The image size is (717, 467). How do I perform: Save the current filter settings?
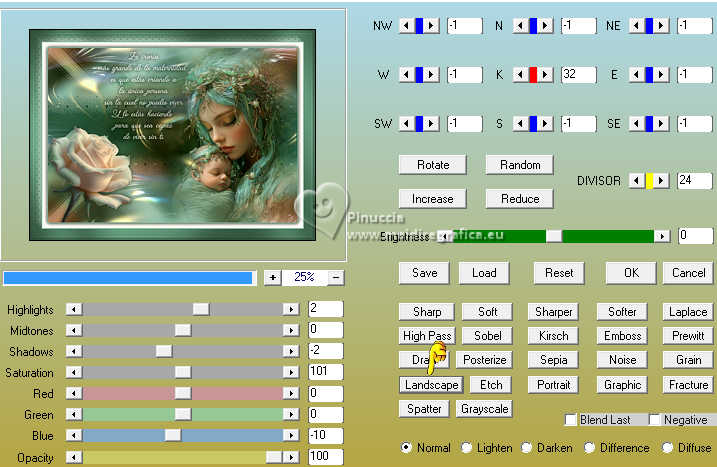(x=424, y=273)
